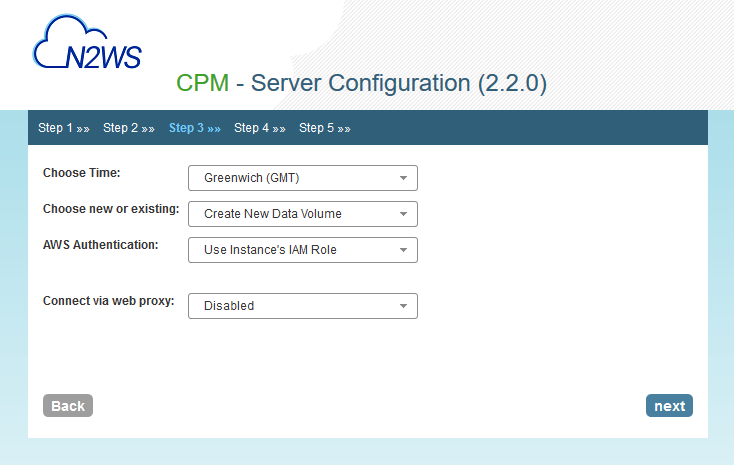Select the Step 3 tab
The width and height of the screenshot is (734, 465).
coord(195,128)
